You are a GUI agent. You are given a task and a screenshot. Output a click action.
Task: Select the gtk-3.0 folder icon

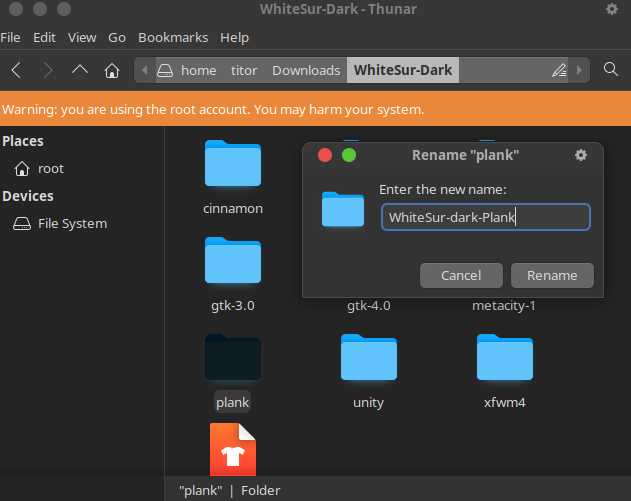coord(233,261)
